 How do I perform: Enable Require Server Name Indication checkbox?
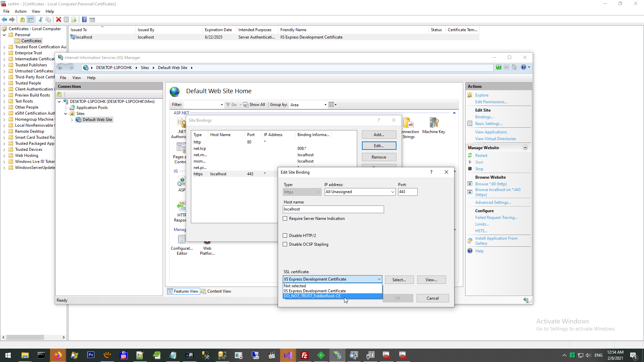[x=285, y=219]
